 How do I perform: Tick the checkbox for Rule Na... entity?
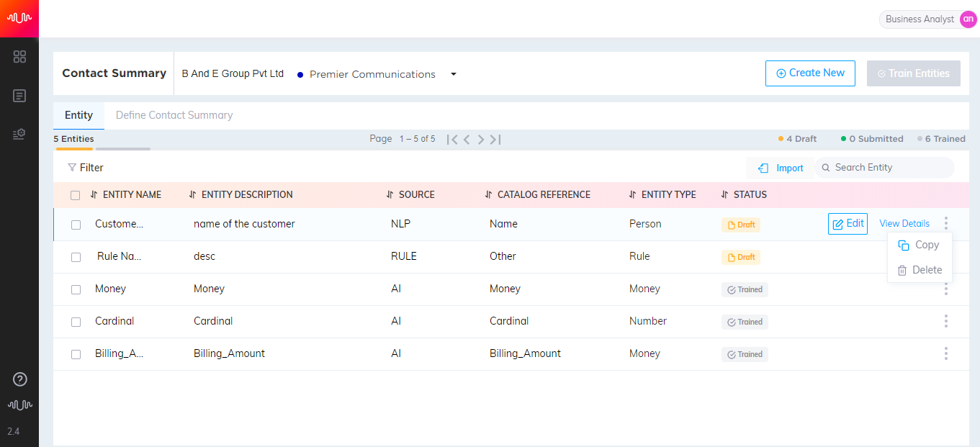coord(76,257)
